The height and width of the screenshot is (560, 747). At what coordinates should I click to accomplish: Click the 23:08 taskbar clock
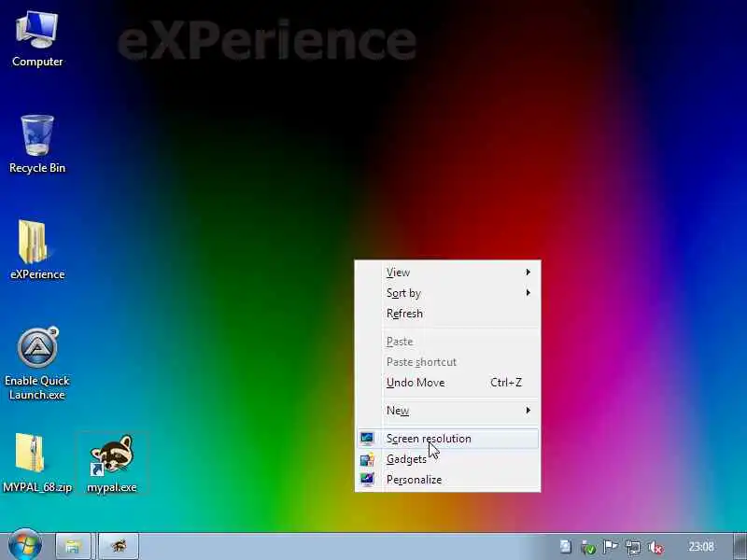coord(701,547)
